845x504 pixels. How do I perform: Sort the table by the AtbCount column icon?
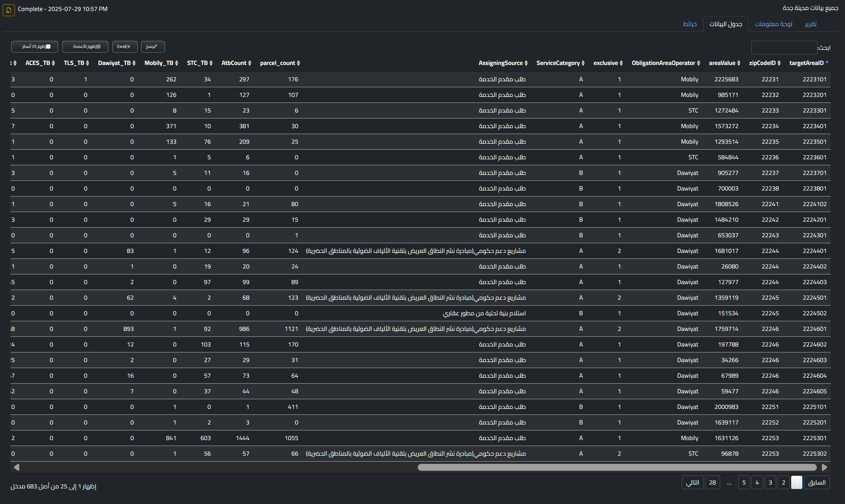[x=250, y=63]
